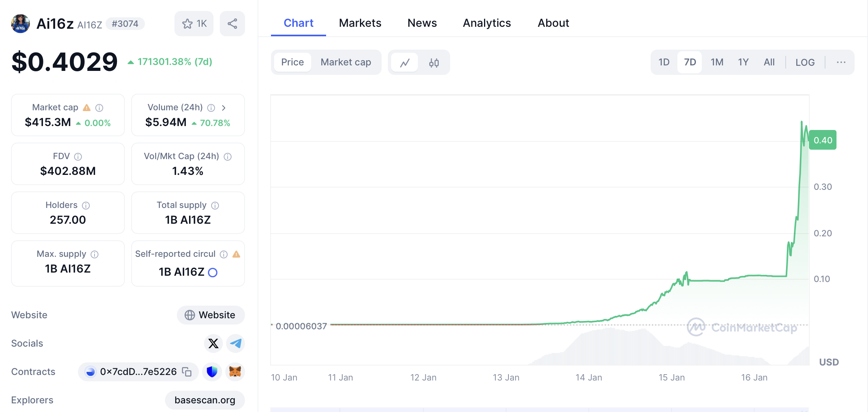Screen dimensions: 868x412
Task: Open the Market cap info tooltip icon
Action: tap(99, 108)
